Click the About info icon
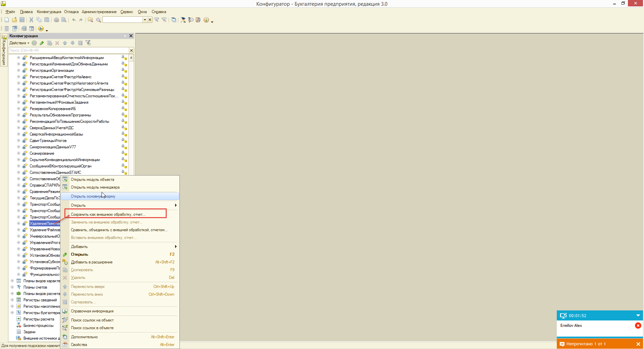Screen dimensions: 644x349 [x=206, y=20]
